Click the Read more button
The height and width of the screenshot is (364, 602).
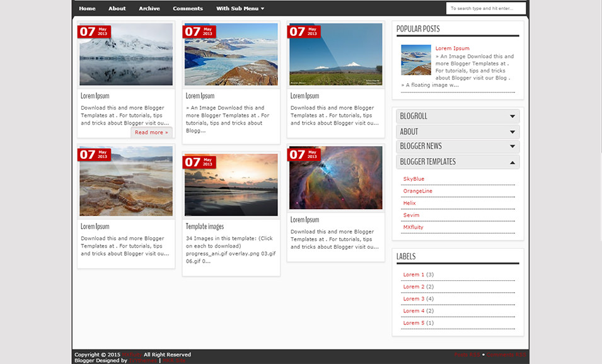click(151, 132)
